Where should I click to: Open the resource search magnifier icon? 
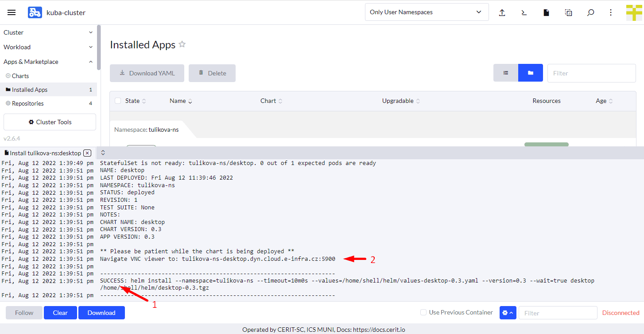pyautogui.click(x=590, y=12)
